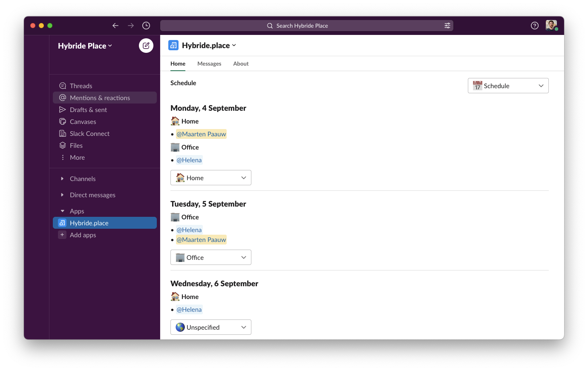Go back with the left arrow
The height and width of the screenshot is (371, 588).
(115, 26)
